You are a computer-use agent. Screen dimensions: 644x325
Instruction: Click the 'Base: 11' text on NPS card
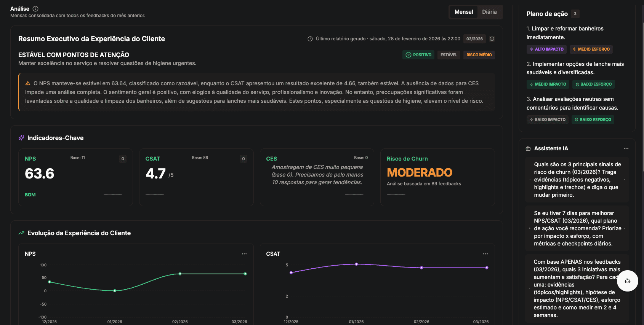coord(78,158)
